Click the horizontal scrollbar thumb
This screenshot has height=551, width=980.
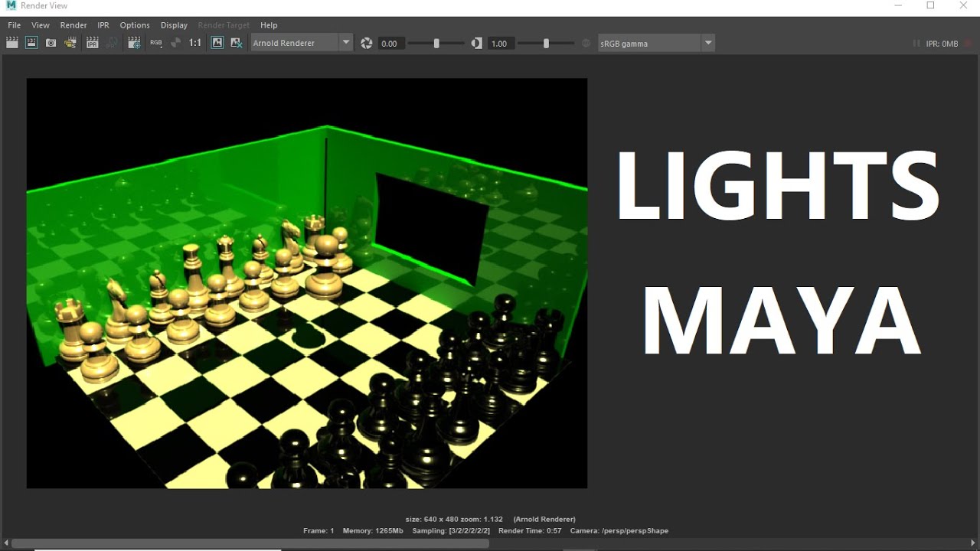[x=250, y=543]
